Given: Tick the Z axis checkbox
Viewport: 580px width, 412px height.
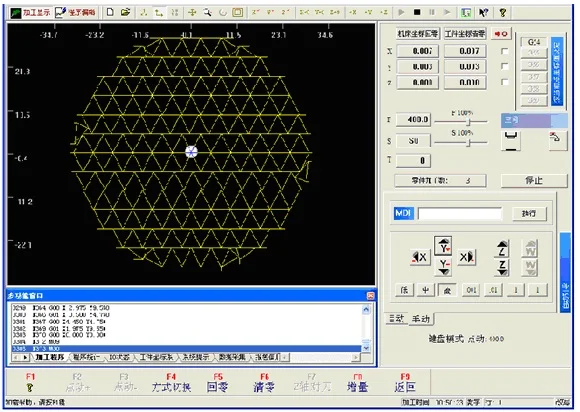Looking at the screenshot, I should tap(505, 82).
